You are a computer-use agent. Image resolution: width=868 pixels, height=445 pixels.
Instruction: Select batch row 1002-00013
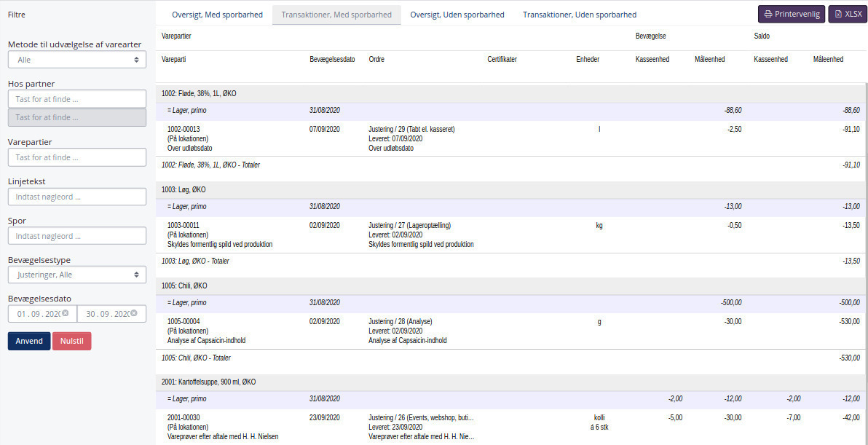(184, 130)
